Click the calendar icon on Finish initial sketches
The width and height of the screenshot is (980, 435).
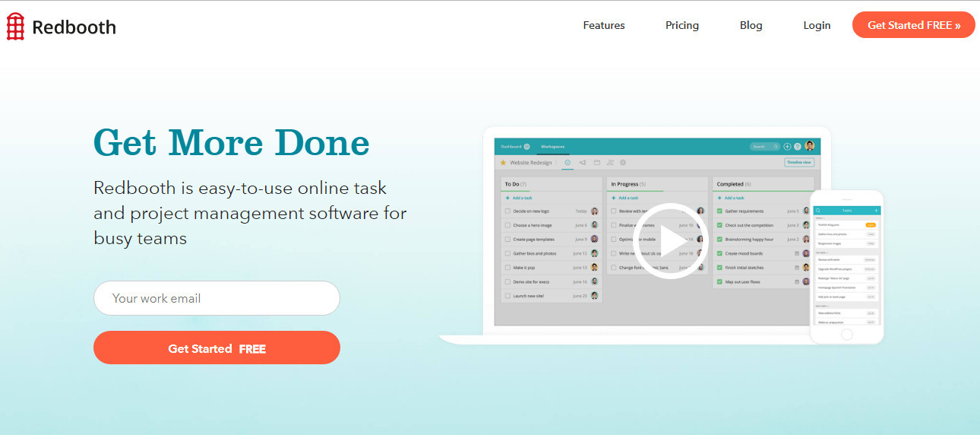coord(797,268)
